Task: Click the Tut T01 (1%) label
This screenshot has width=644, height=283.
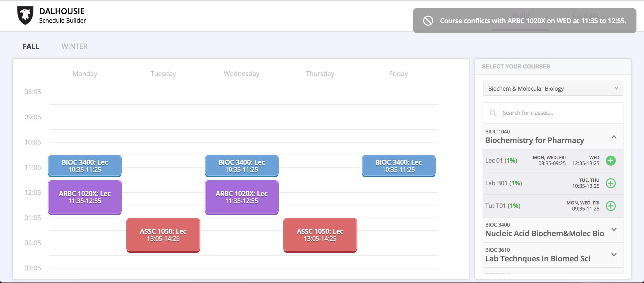Action: (x=503, y=206)
